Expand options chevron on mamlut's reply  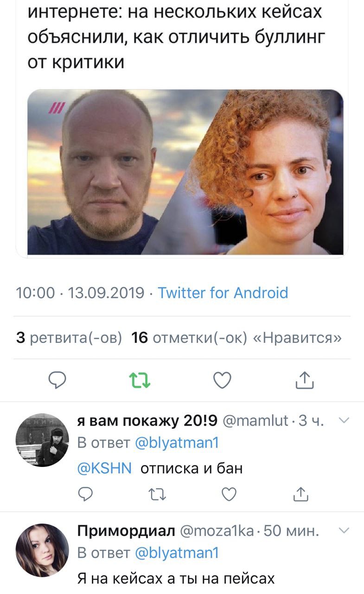tap(344, 420)
